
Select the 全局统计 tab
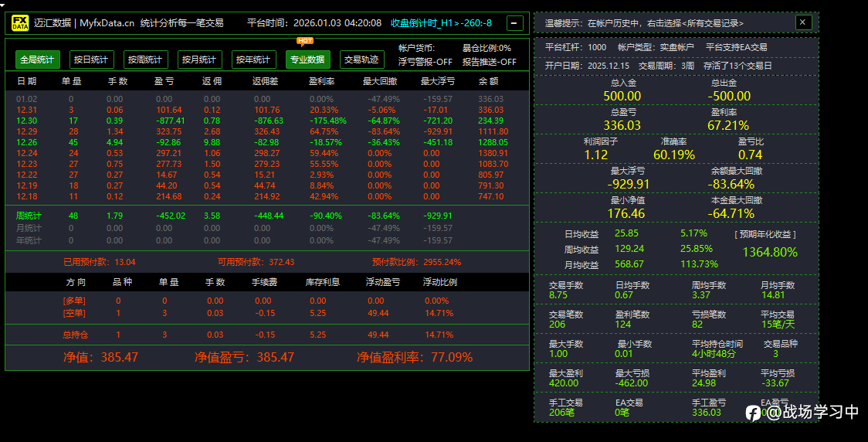click(x=37, y=59)
